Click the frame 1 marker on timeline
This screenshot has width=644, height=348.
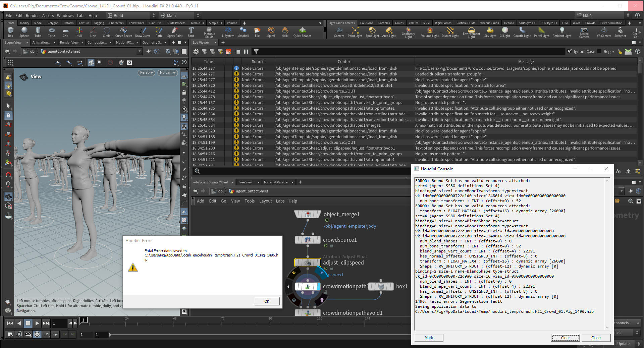(84, 320)
